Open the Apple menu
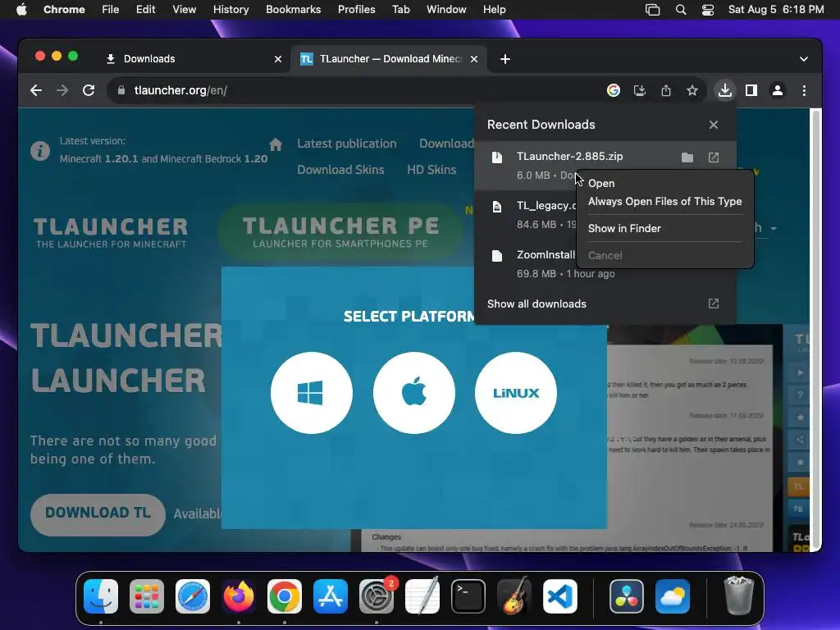Viewport: 840px width, 630px height. (21, 10)
